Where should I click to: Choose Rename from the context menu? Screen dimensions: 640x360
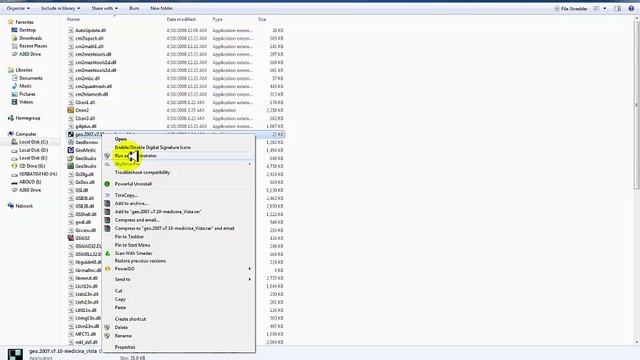(x=123, y=336)
